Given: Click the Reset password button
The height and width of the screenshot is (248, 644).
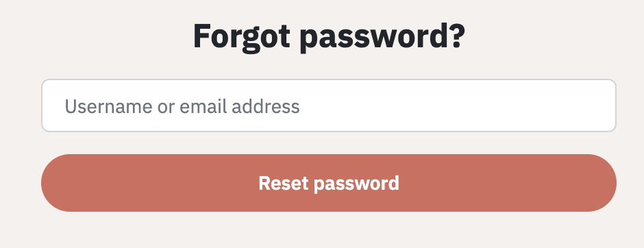Looking at the screenshot, I should point(329,183).
